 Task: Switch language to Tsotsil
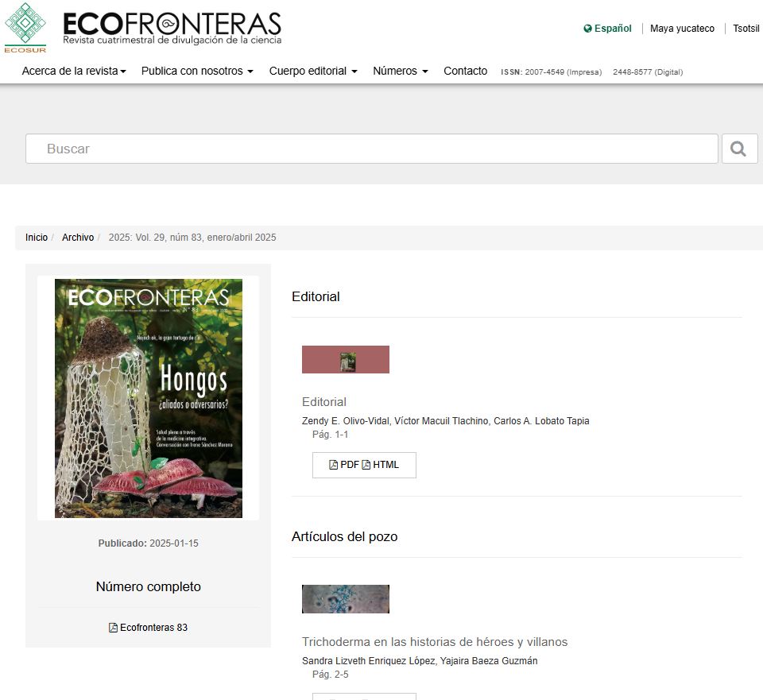point(746,29)
